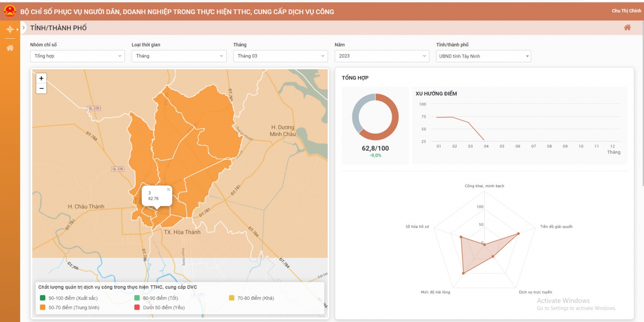Image resolution: width=644 pixels, height=322 pixels.
Task: Click the H. Châu Thành map label
Action: point(86,207)
